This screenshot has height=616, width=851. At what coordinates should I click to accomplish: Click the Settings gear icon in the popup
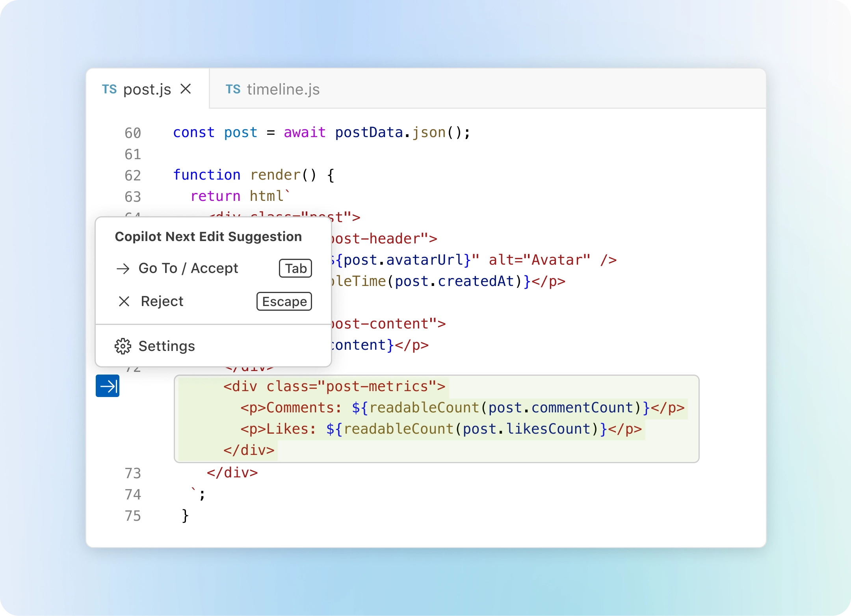[123, 346]
